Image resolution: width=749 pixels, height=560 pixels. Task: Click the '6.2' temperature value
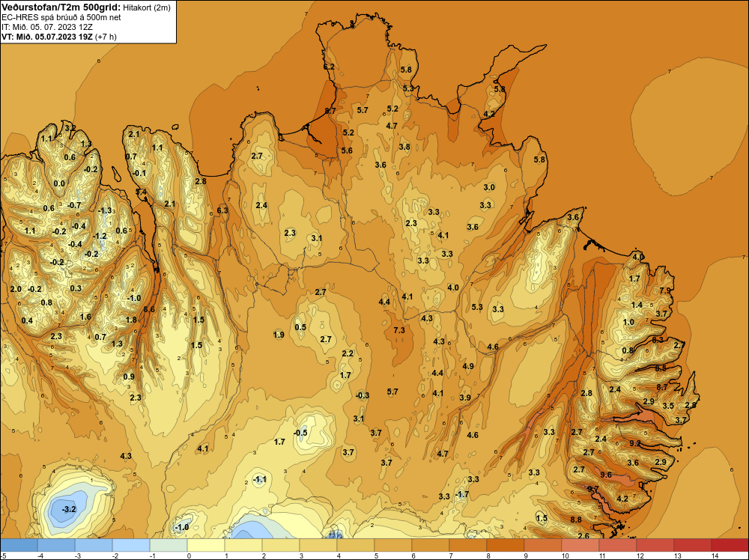(329, 67)
